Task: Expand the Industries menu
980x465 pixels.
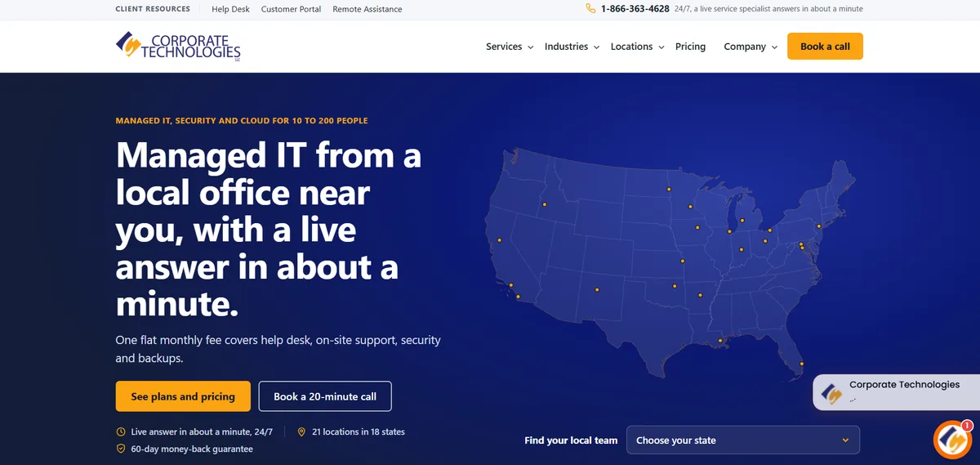Action: [x=572, y=47]
